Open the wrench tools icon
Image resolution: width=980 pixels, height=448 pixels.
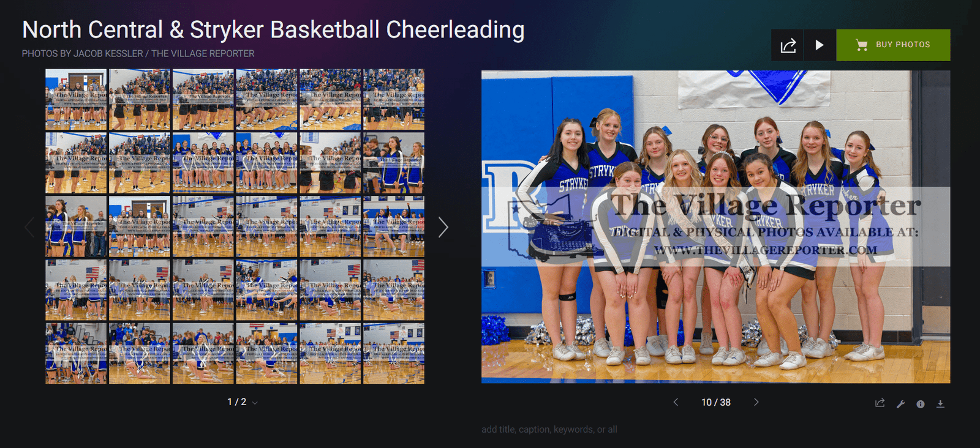coord(900,404)
